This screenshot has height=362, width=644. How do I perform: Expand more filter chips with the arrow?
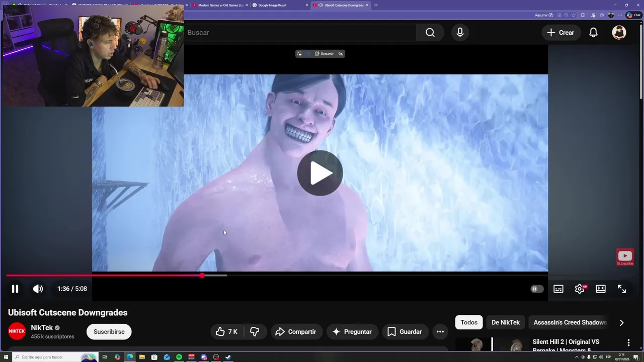coord(621,323)
